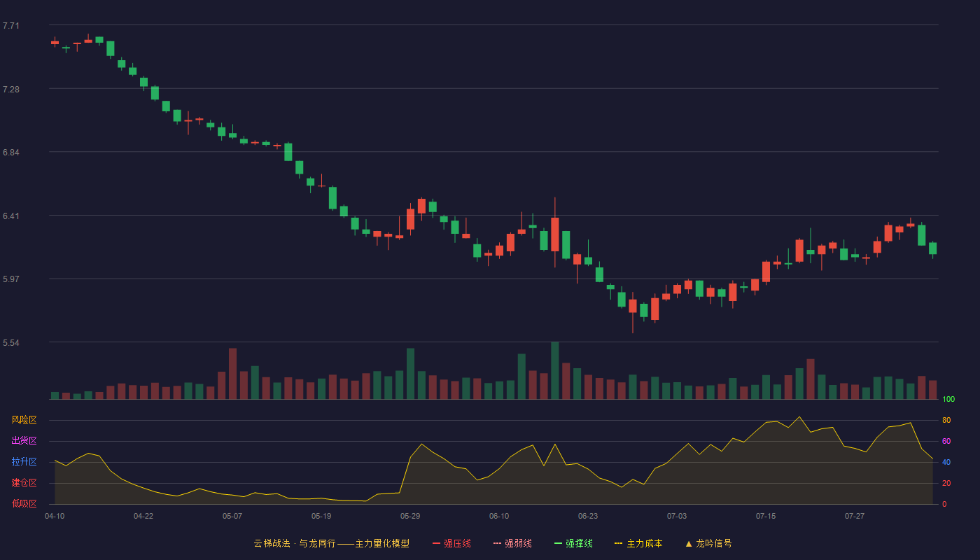
Task: Click the 建仓区 zone label
Action: 24,483
